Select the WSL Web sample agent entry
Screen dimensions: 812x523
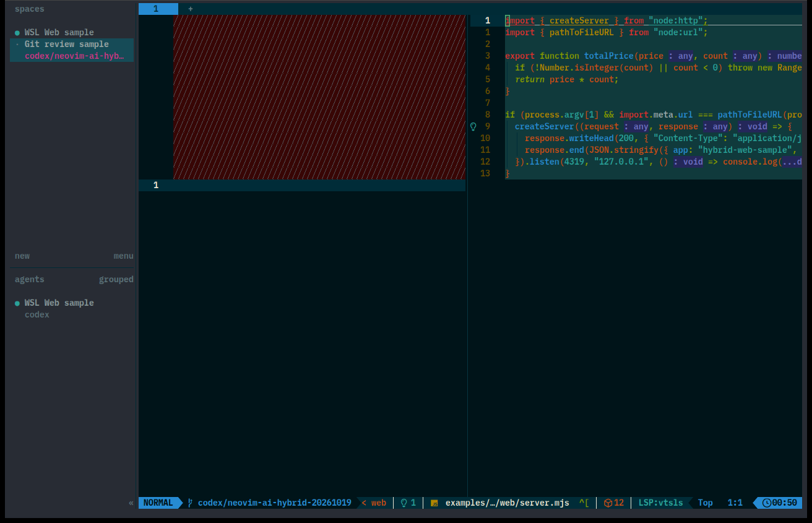(59, 303)
